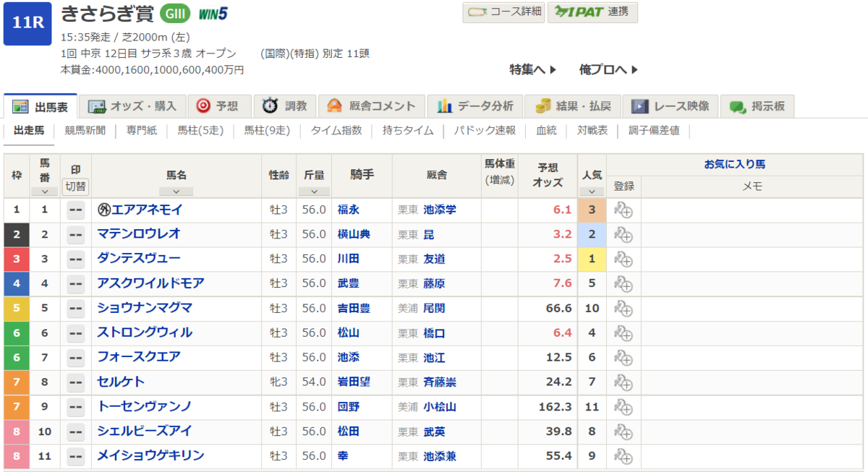Toggle prediction mark for エアアネモイ
The image size is (868, 472).
coord(76,210)
